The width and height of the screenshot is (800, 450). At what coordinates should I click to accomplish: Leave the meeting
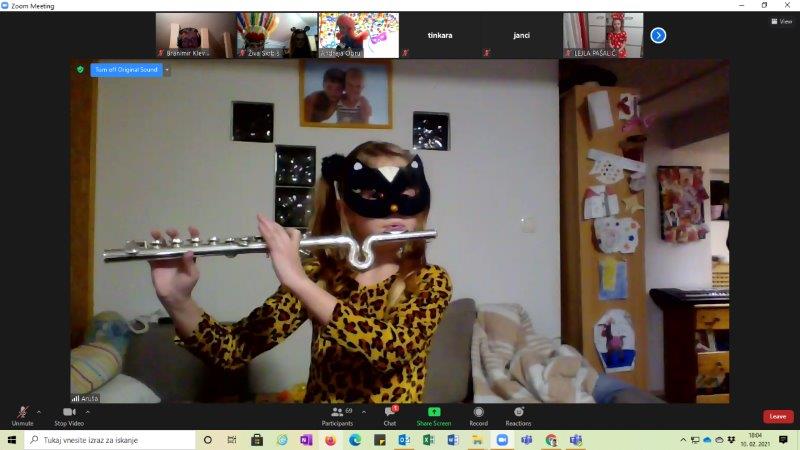(778, 416)
